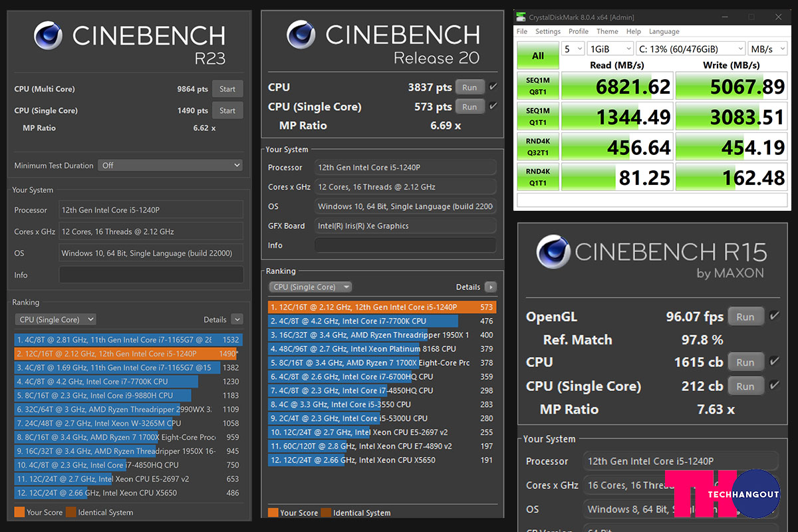The width and height of the screenshot is (798, 532).
Task: Open the drive selection dropdown showing C: 13%
Action: (x=690, y=49)
